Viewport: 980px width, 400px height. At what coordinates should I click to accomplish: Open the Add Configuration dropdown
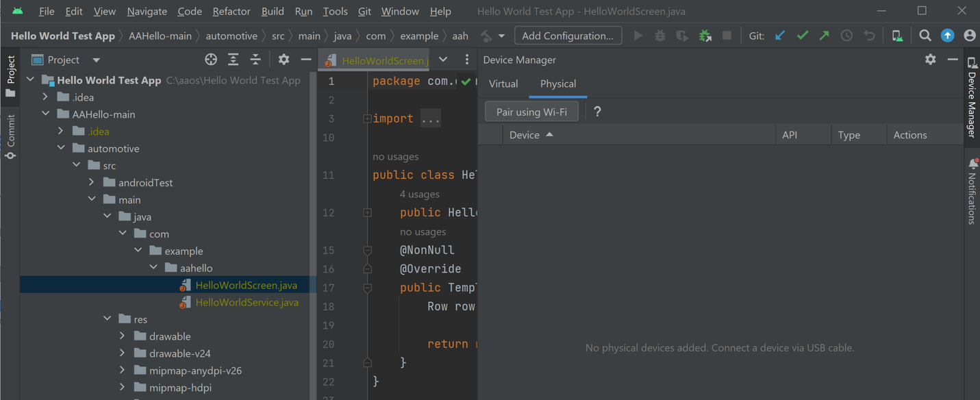coord(568,35)
